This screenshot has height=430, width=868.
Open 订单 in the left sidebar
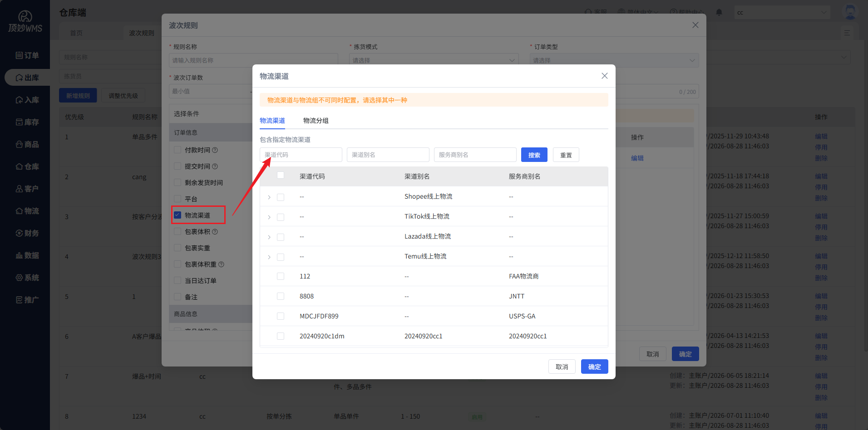click(x=27, y=55)
